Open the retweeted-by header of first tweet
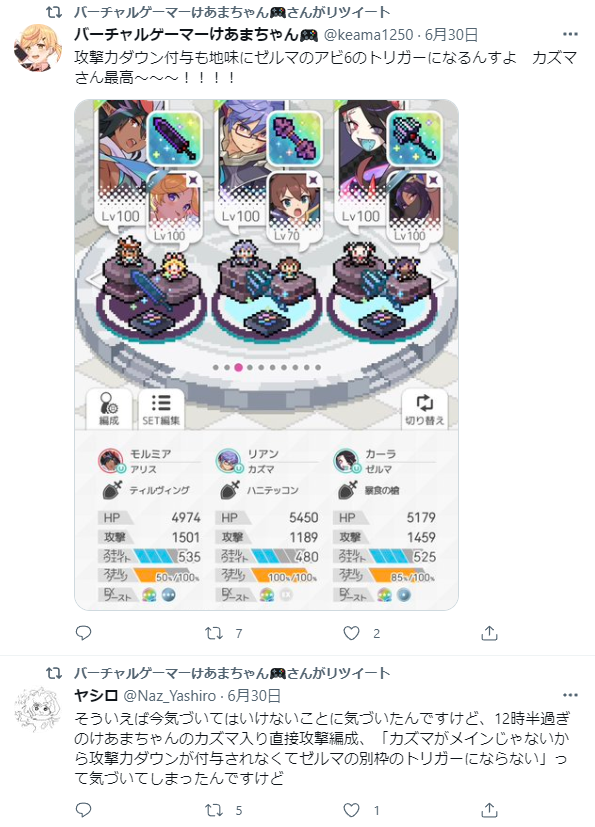 tap(232, 12)
